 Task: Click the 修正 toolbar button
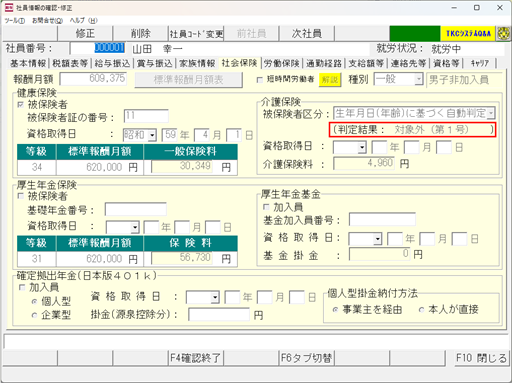click(x=85, y=33)
